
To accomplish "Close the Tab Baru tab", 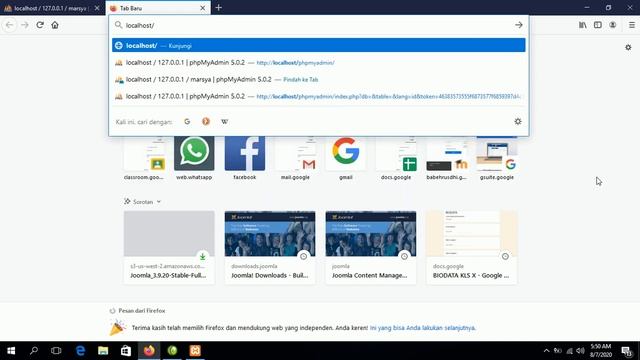I will 202,8.
